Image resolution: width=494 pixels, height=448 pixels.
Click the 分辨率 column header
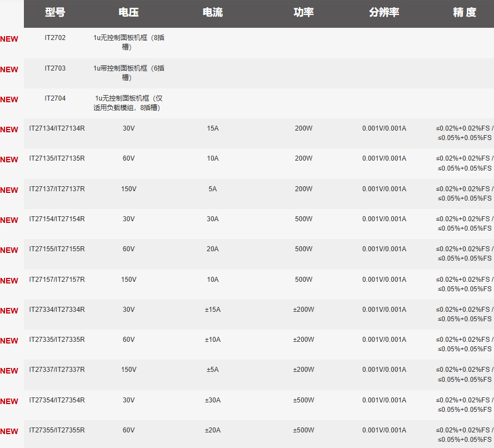[x=384, y=12]
